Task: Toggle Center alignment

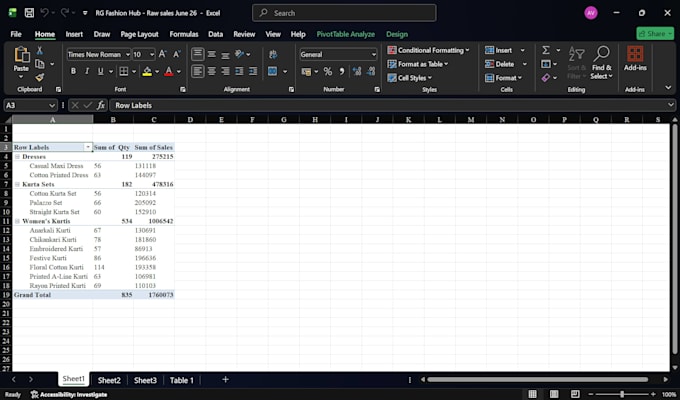Action: tap(212, 71)
